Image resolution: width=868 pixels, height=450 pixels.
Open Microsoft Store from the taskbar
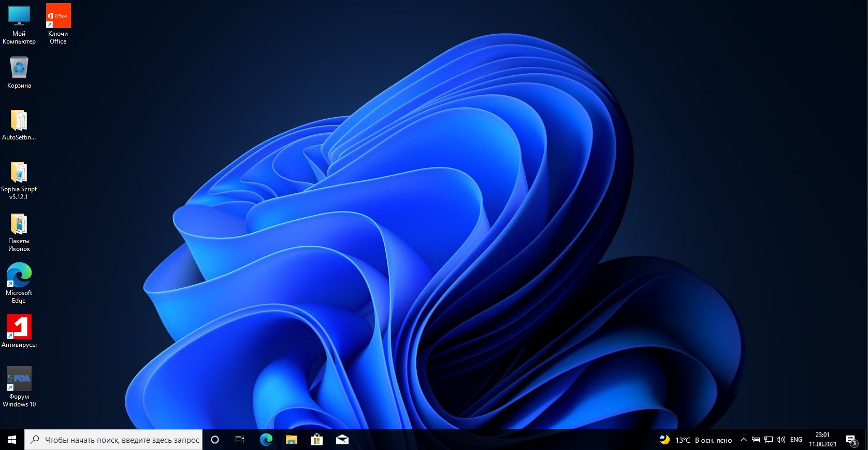pyautogui.click(x=316, y=440)
